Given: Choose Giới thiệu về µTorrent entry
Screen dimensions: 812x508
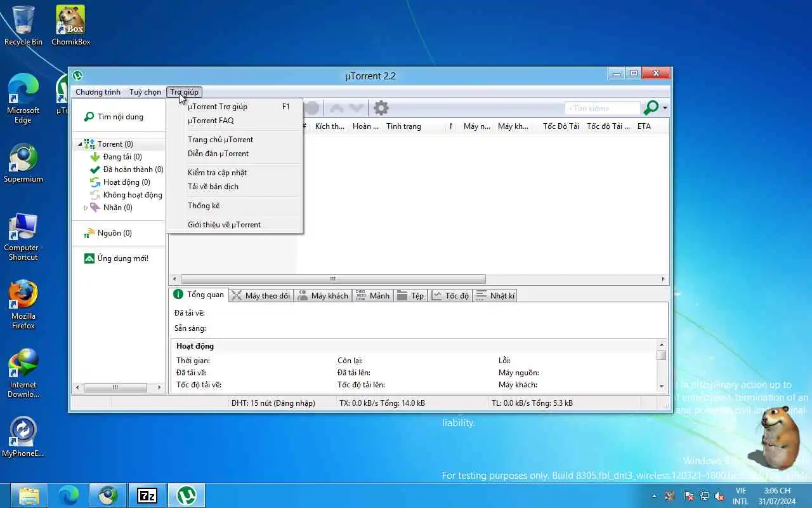Looking at the screenshot, I should [235, 225].
